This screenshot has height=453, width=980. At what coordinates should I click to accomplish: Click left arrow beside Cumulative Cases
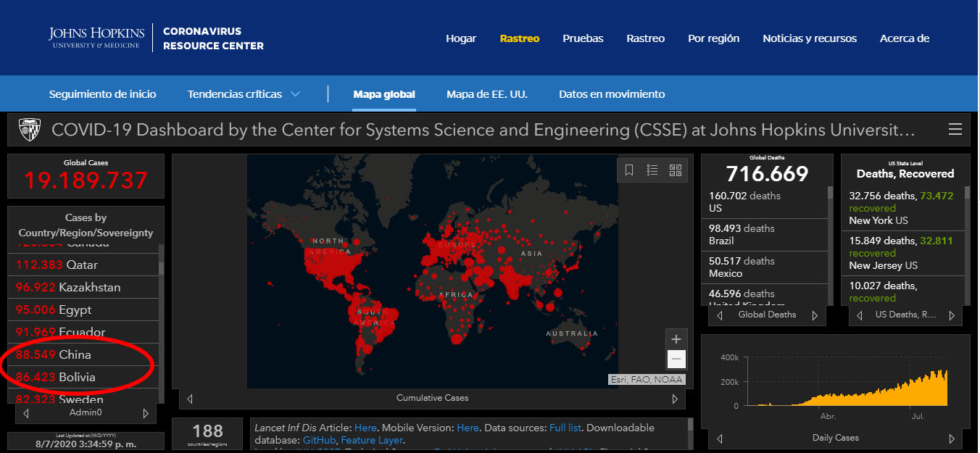tap(190, 399)
